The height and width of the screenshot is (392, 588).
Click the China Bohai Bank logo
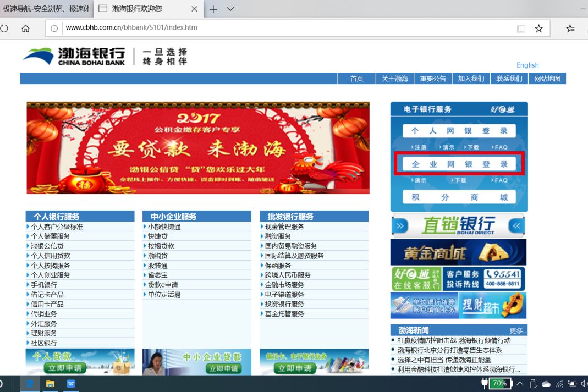[x=74, y=57]
